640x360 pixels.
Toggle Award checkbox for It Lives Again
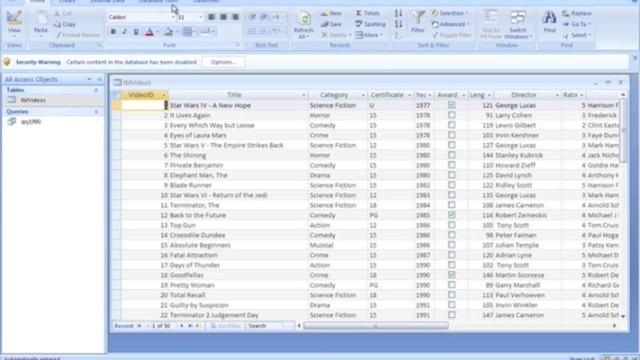(451, 115)
